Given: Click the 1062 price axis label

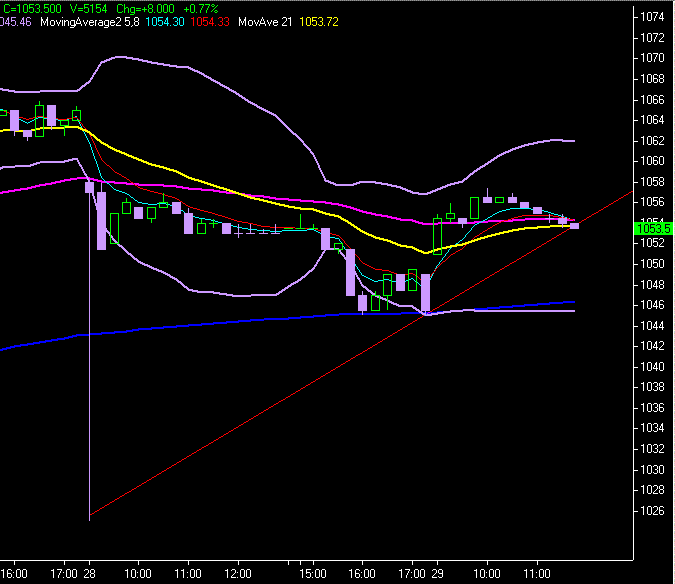Looking at the screenshot, I should pos(652,141).
